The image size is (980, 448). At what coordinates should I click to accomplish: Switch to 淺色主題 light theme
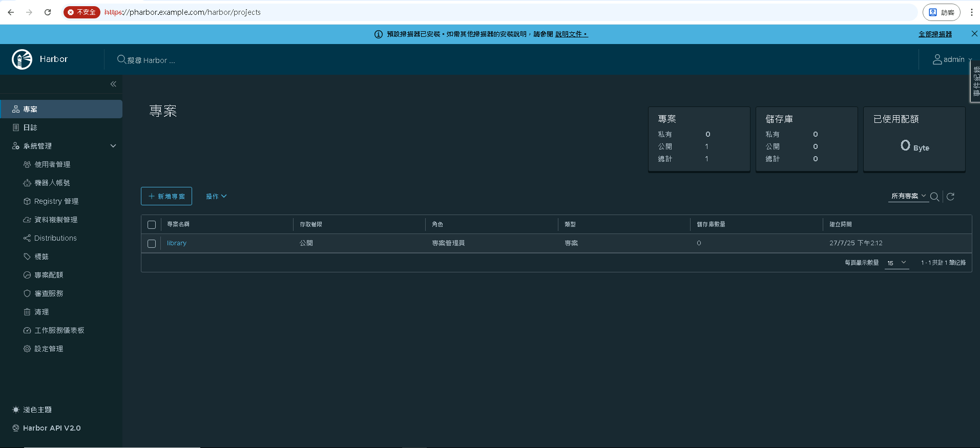coord(32,410)
